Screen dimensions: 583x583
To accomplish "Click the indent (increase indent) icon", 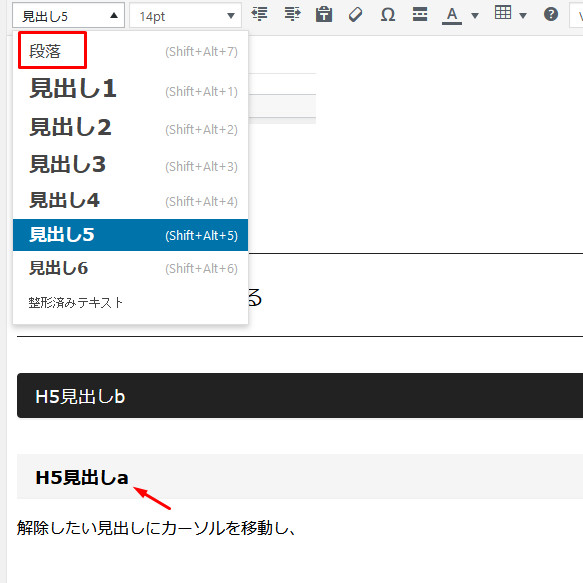I will (293, 15).
